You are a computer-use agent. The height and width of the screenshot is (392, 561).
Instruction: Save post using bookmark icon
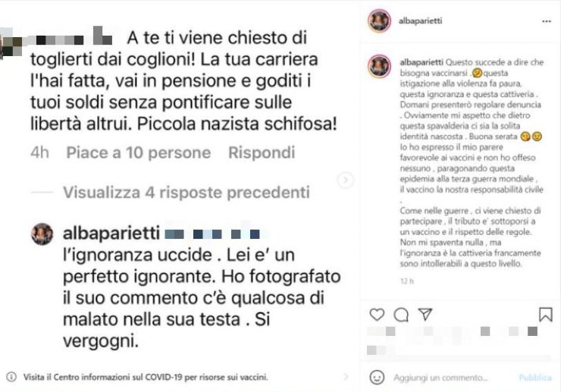point(546,315)
